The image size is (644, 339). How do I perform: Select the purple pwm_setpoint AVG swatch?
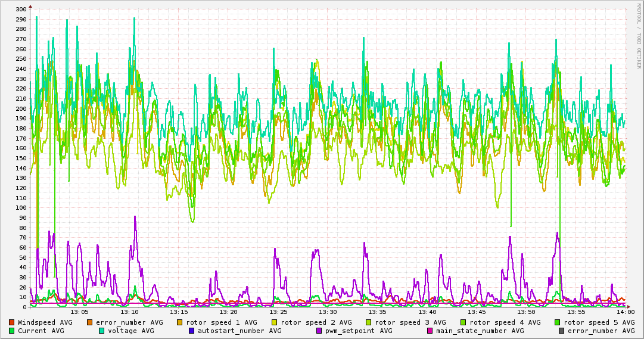319,331
